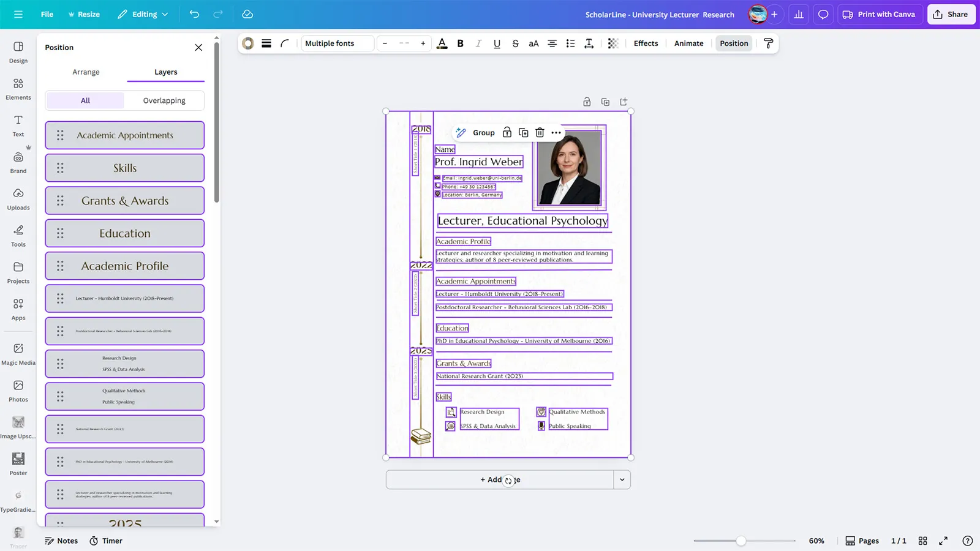This screenshot has height=551, width=980.
Task: Select the All layers filter
Action: (85, 100)
